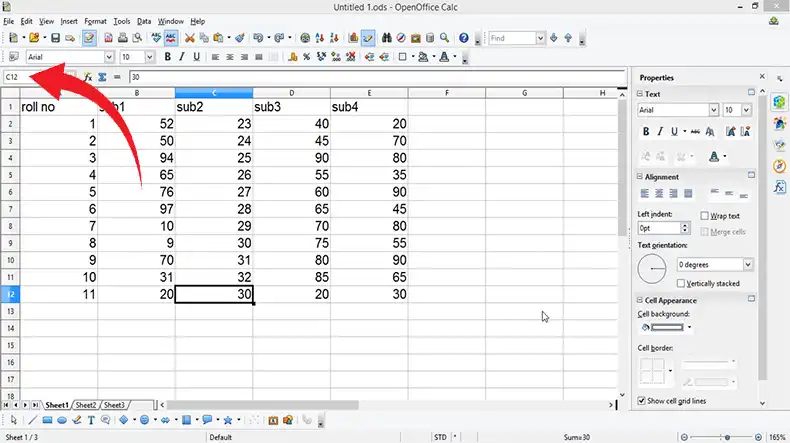This screenshot has width=790, height=443.
Task: Switch to the Sheet2 tab
Action: 86,405
